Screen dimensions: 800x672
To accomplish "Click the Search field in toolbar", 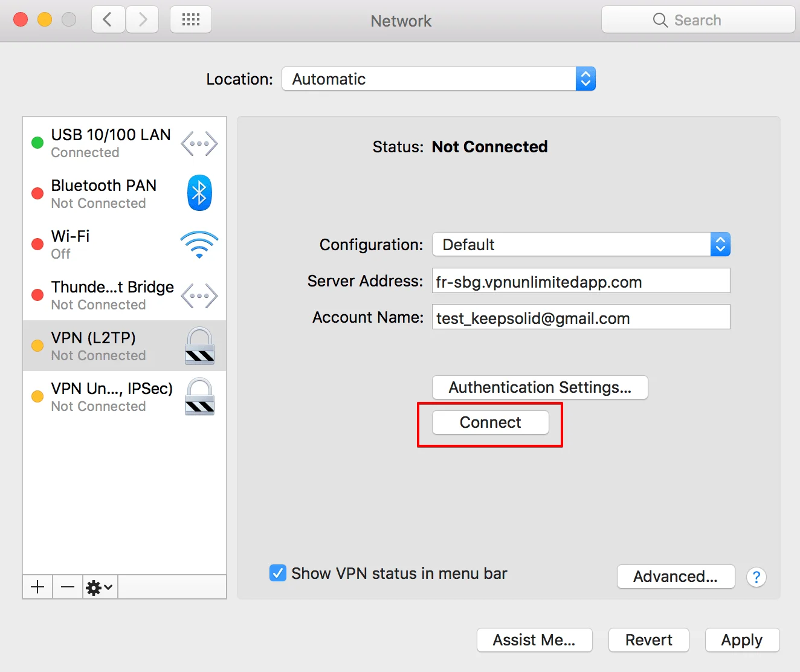I will pyautogui.click(x=698, y=20).
